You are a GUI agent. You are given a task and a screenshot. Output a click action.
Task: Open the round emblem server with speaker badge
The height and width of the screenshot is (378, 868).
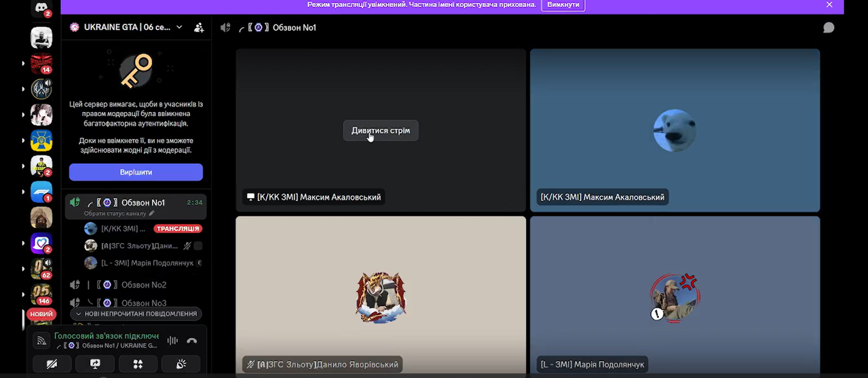coord(41,89)
